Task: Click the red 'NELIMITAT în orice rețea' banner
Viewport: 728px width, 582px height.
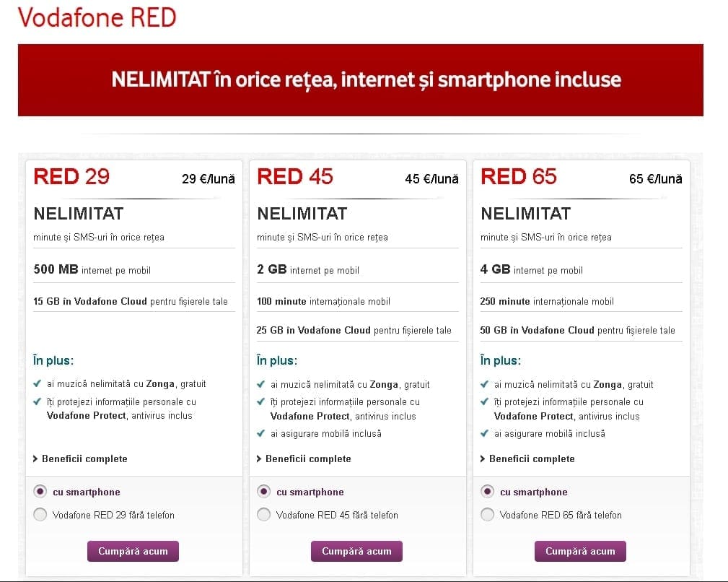Action: pos(361,80)
